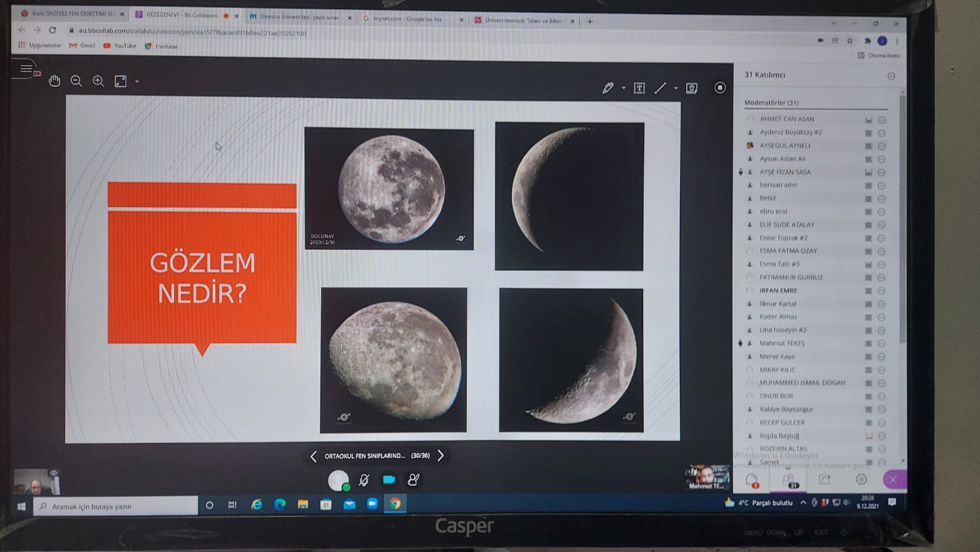
Task: Go to the previous slide
Action: 314,456
